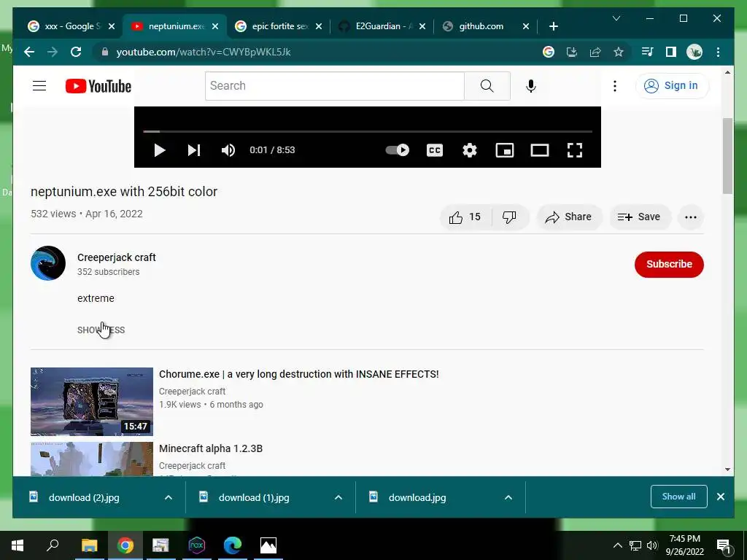Like the video with thumbs up
Screen dimensions: 747x560
pos(465,217)
